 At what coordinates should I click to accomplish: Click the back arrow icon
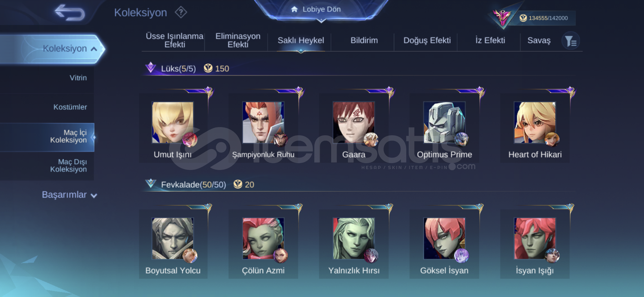[x=70, y=13]
